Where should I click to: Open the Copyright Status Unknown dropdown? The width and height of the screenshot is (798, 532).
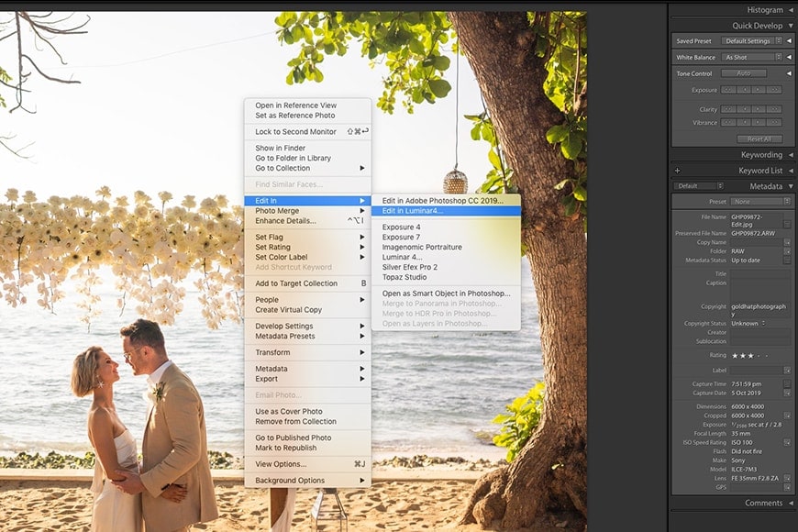click(x=748, y=323)
